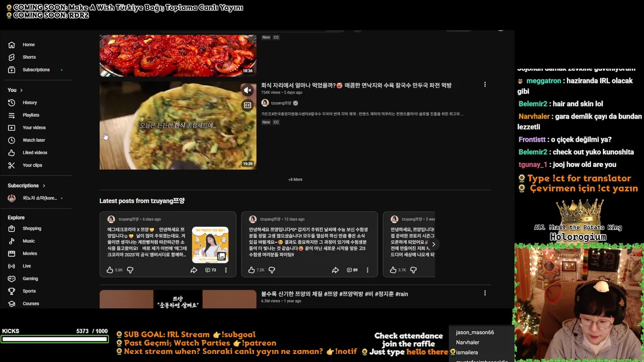Image resolution: width=644 pixels, height=362 pixels.
Task: Click the CC badge under the 754K views video
Action: (276, 122)
